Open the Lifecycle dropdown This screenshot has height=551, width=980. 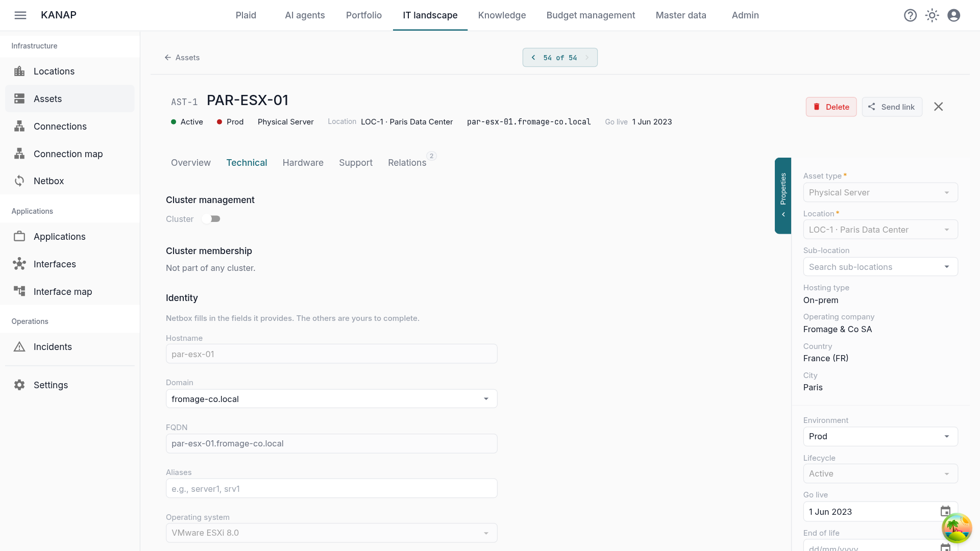880,473
